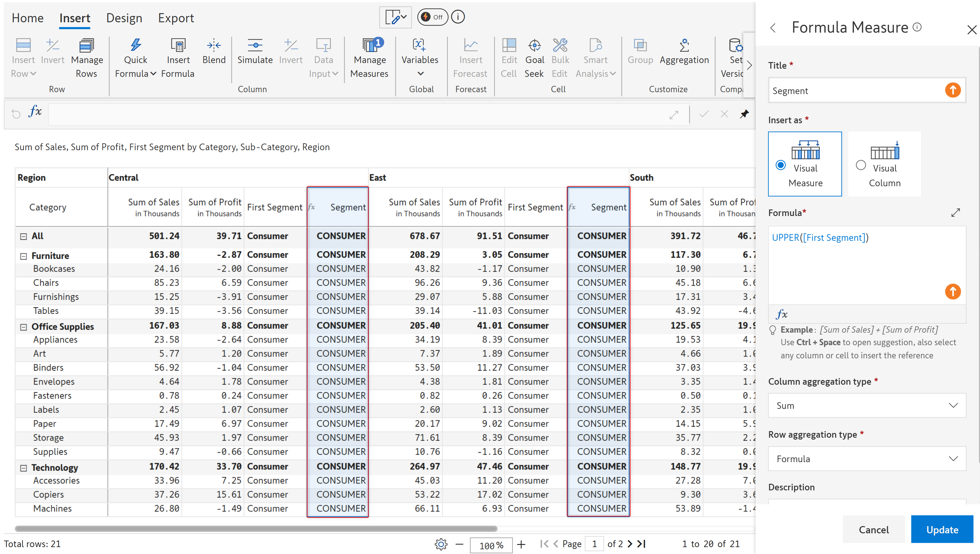Switch to the Design tab
The height and width of the screenshot is (554, 980).
[124, 18]
